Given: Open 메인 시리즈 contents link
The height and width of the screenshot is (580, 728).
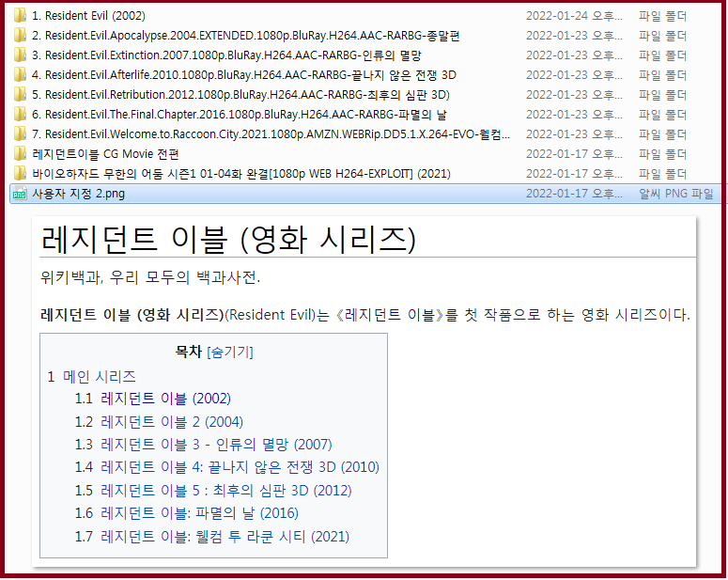Looking at the screenshot, I should 100,376.
